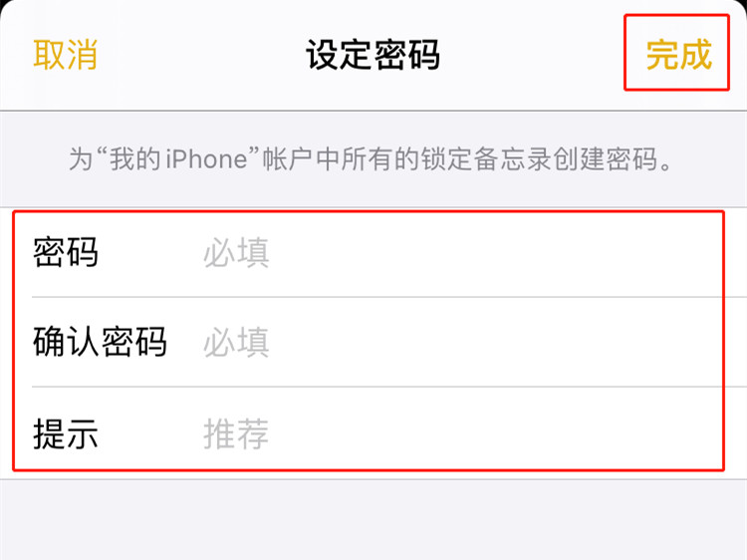Click blank right end of 密码 row
This screenshot has width=747, height=560.
(x=620, y=252)
